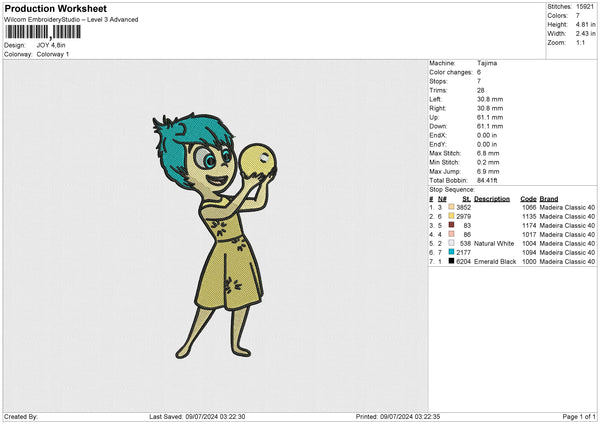
Task: Click the Total Bobbin value '84.41ft'
Action: 487,180
